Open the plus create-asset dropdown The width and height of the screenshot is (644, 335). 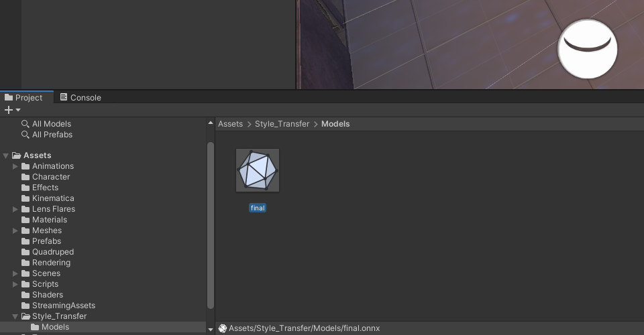pyautogui.click(x=12, y=110)
